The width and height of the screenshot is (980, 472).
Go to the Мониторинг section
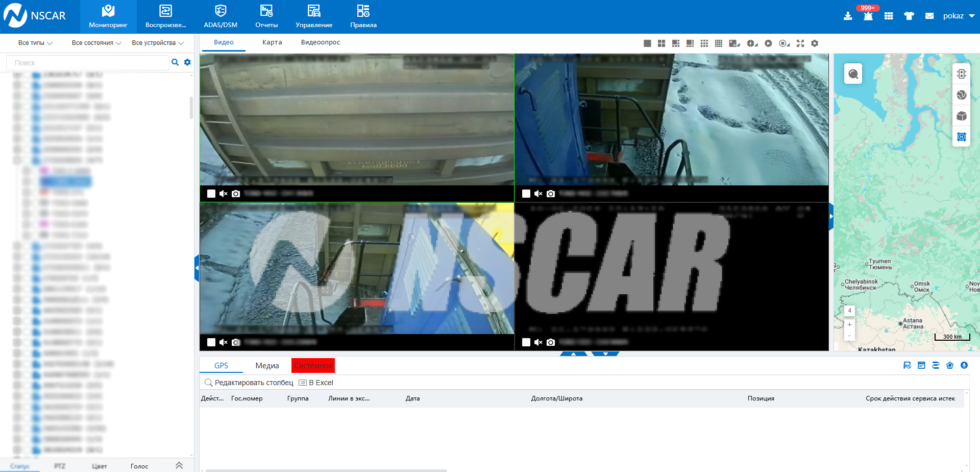tap(108, 17)
